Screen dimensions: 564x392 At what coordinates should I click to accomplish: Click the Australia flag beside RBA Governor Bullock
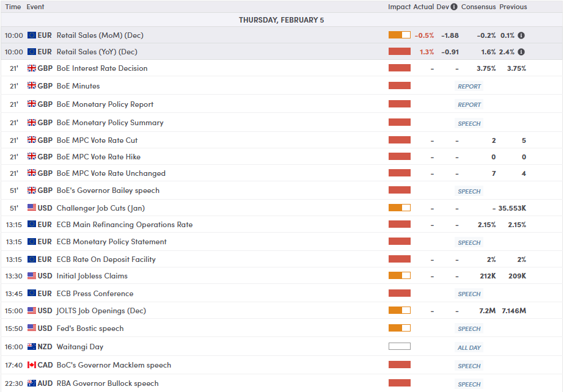32,383
